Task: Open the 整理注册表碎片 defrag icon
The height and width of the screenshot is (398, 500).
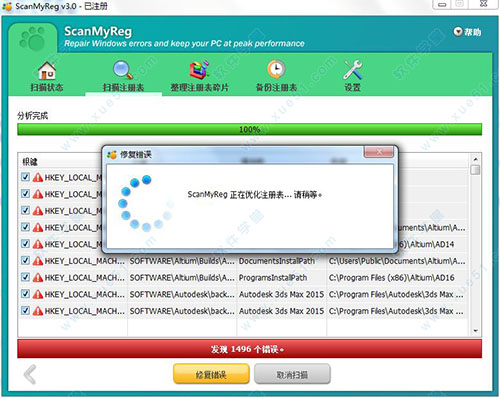Action: 199,70
